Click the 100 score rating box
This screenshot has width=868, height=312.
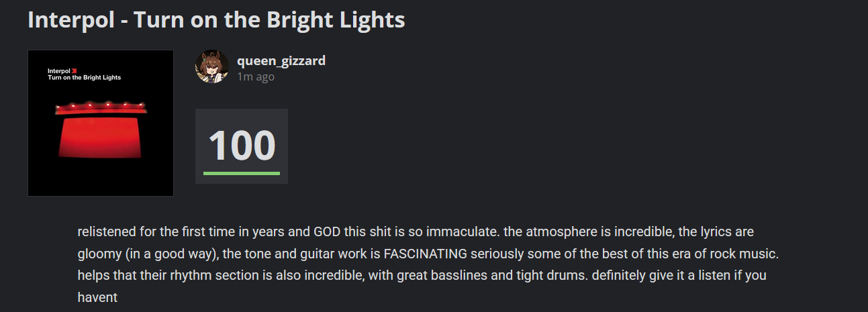241,145
